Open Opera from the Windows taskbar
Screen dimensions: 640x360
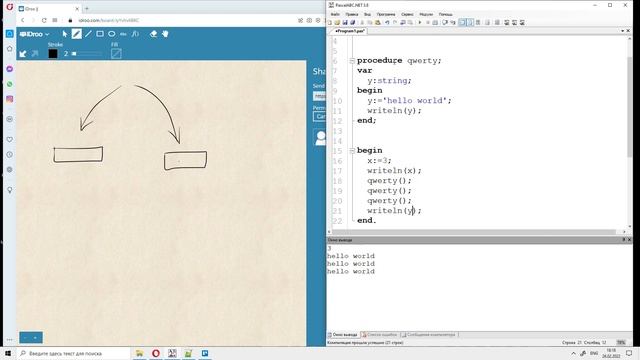point(156,353)
